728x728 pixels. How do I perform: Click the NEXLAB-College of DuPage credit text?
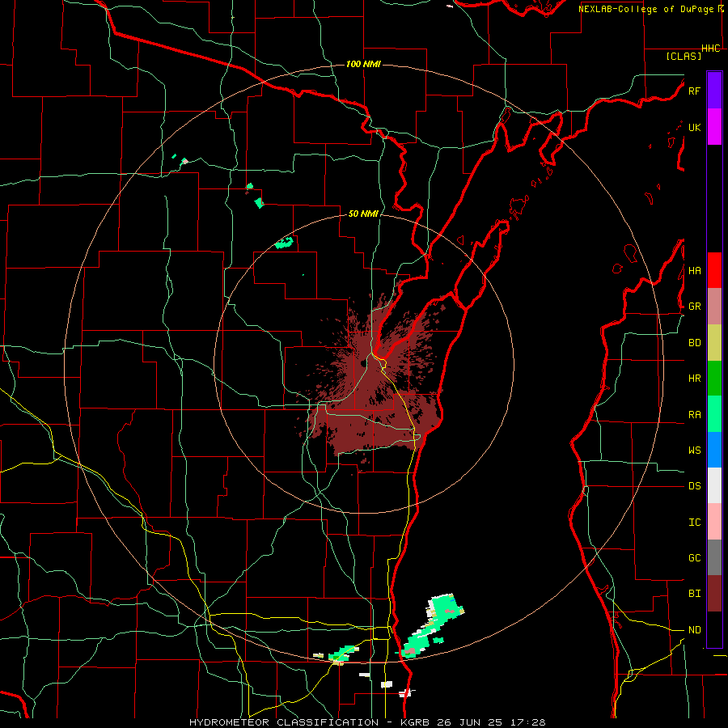[x=645, y=9]
